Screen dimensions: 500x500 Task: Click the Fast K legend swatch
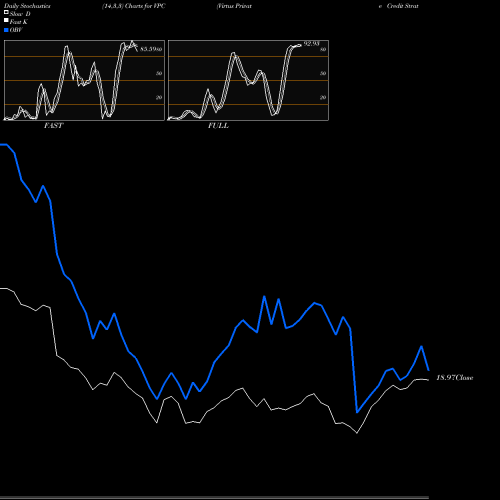point(6,21)
